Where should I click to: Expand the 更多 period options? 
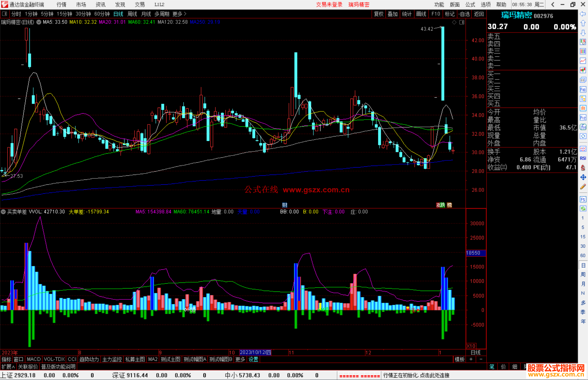click(179, 14)
